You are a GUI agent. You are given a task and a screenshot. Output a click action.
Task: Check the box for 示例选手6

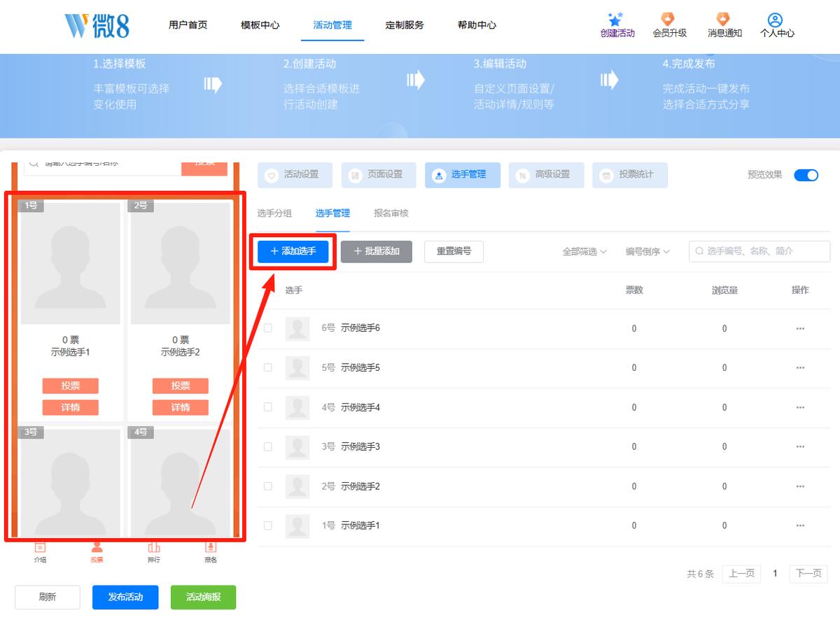point(267,328)
